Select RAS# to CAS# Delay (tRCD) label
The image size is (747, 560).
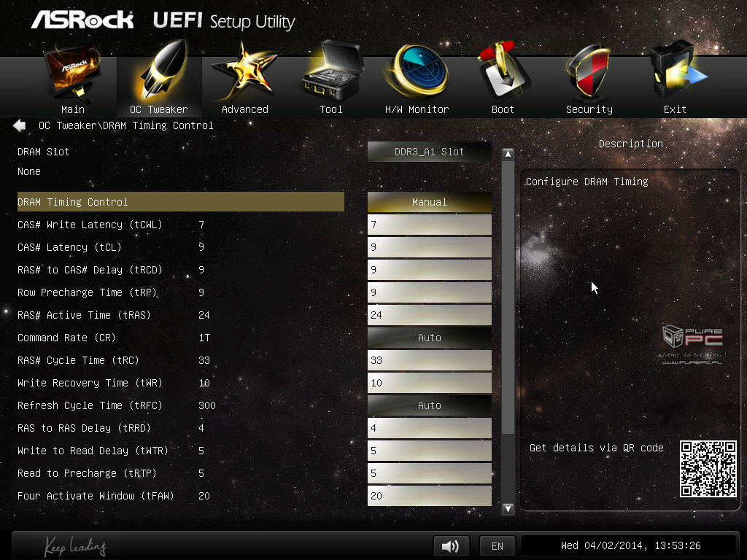[90, 270]
